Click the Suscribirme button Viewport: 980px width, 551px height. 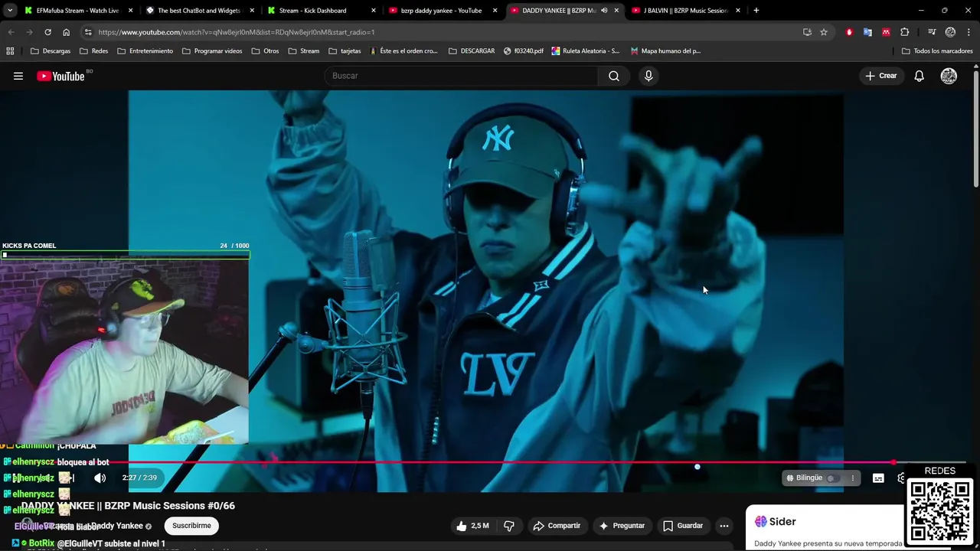(191, 526)
